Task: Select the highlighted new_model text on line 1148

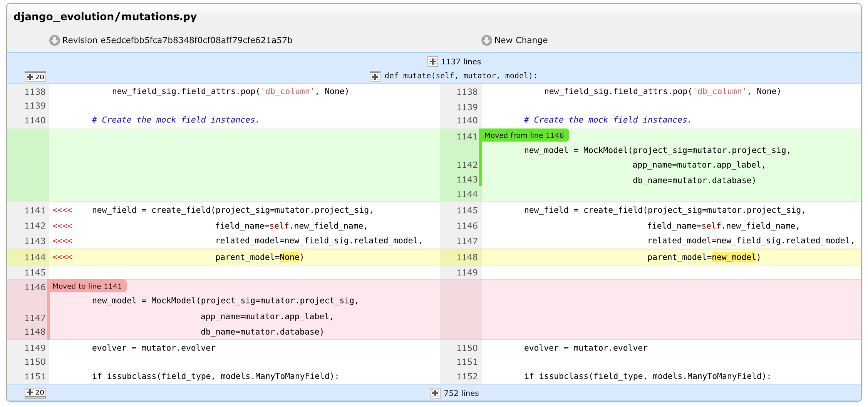Action: [734, 257]
